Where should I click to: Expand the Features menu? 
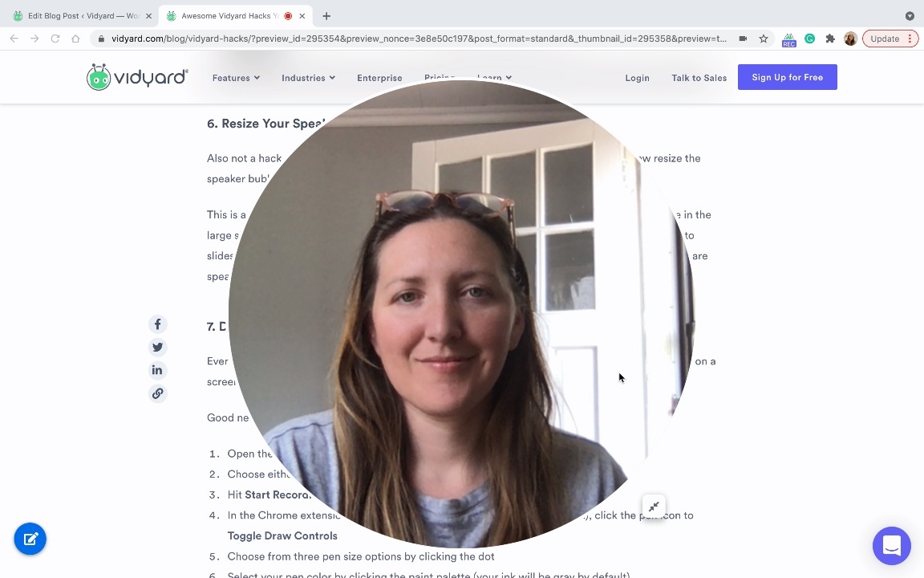(x=236, y=78)
